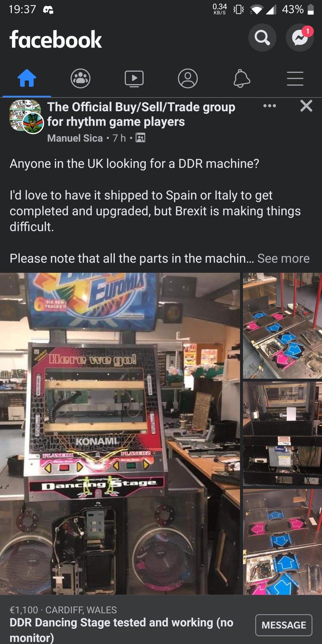Open the middle cabinet interior photo
The height and width of the screenshot is (644, 322).
click(282, 434)
